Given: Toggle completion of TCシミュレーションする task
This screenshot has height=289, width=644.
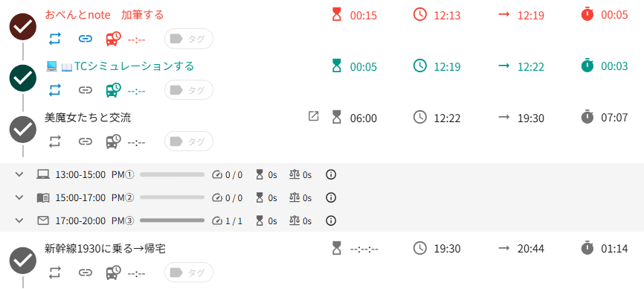Looking at the screenshot, I should coord(23,78).
